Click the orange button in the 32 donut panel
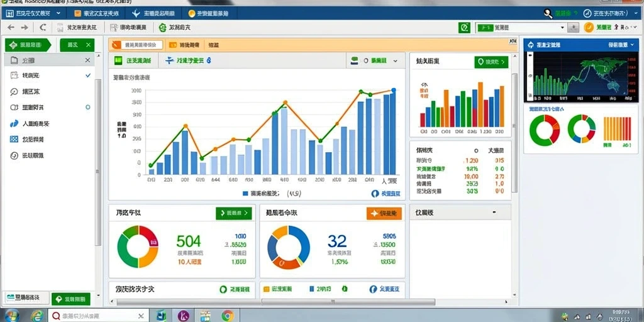This screenshot has height=322, width=644. click(x=384, y=213)
